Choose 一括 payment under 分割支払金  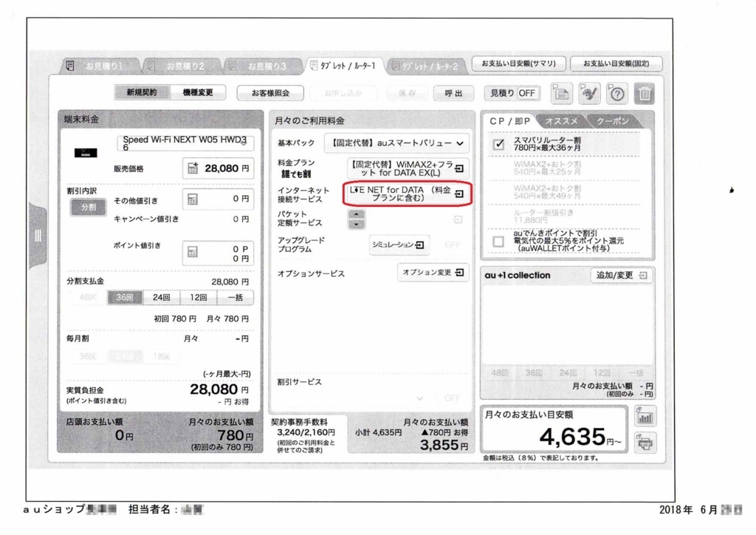[x=236, y=298]
